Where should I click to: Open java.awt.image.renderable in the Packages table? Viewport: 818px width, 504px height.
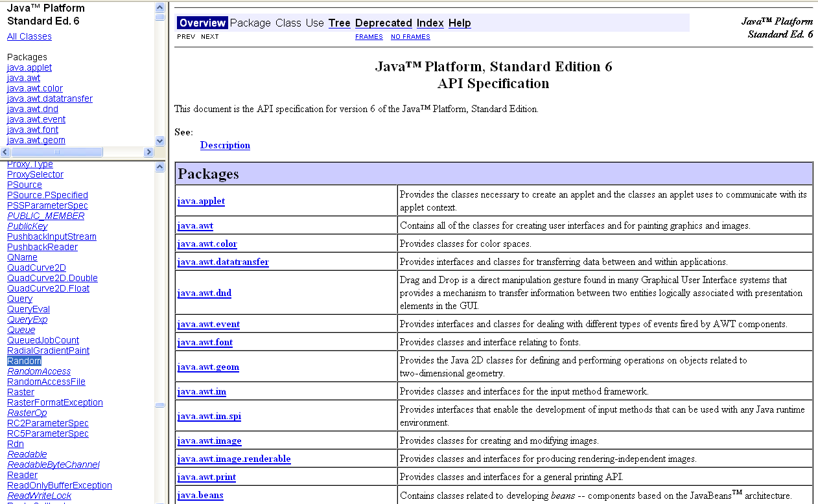click(234, 459)
